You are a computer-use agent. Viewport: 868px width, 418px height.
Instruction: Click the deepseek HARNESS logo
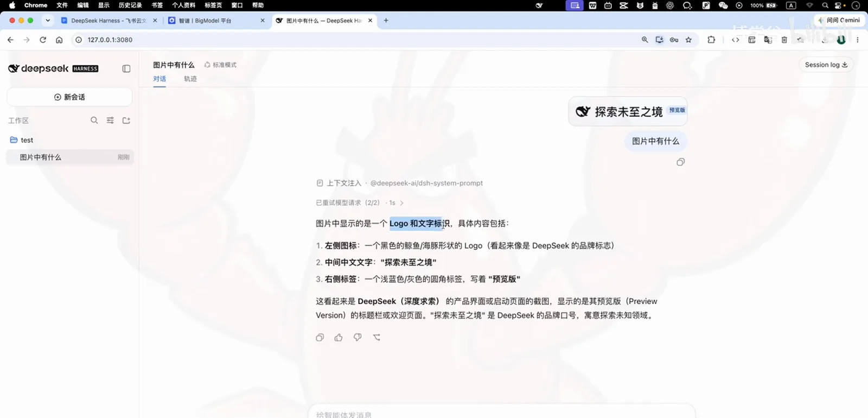[x=53, y=68]
